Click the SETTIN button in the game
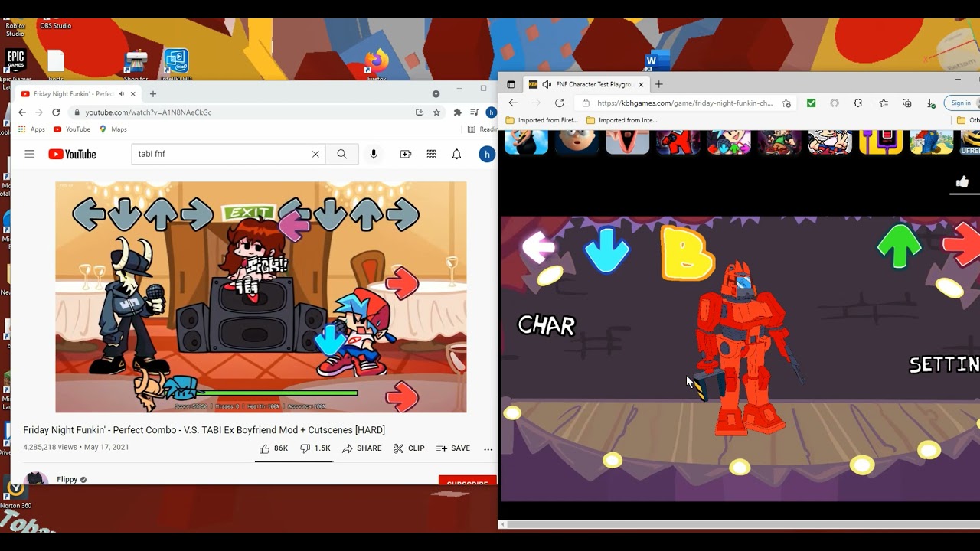Screen dimensions: 980x551 coord(944,364)
